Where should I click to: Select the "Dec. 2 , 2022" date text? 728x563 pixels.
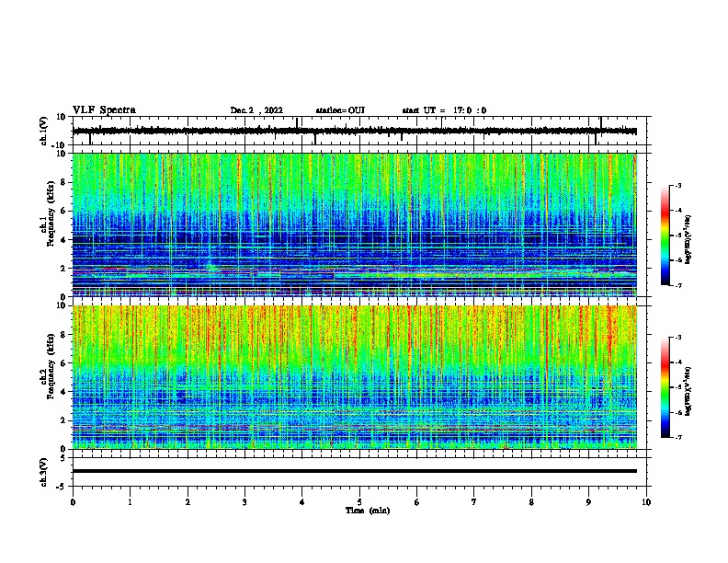tap(256, 110)
